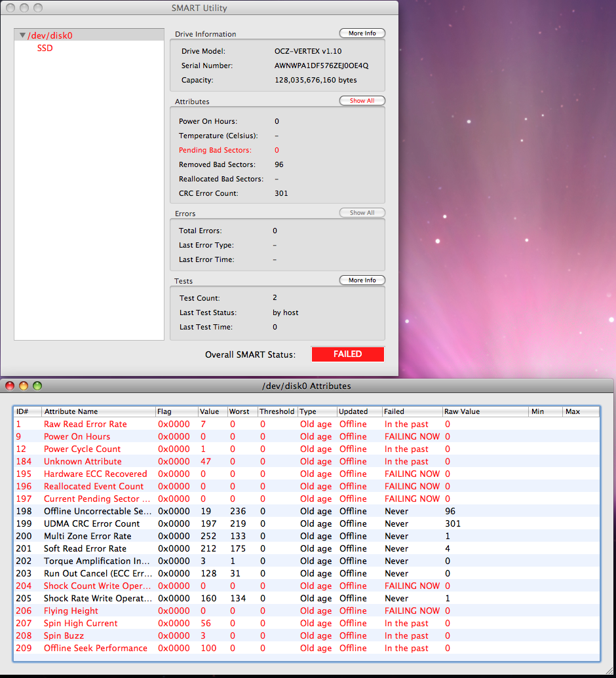Sort by Threshold column header

(277, 411)
